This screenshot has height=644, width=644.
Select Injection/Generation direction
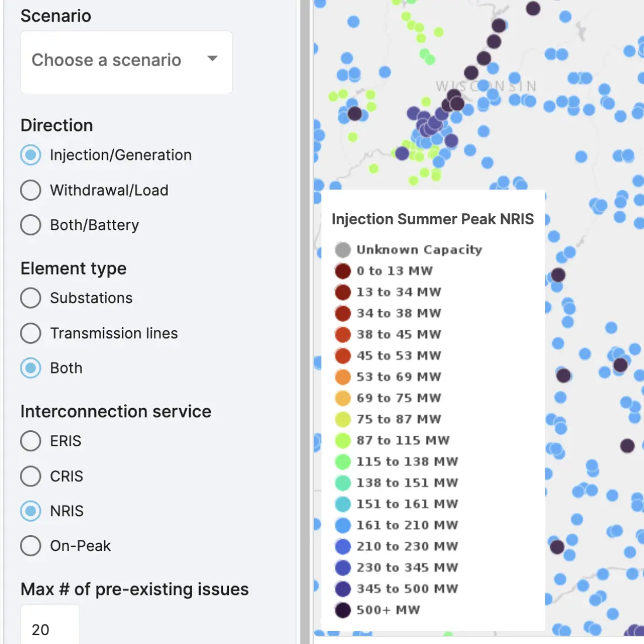(30, 155)
